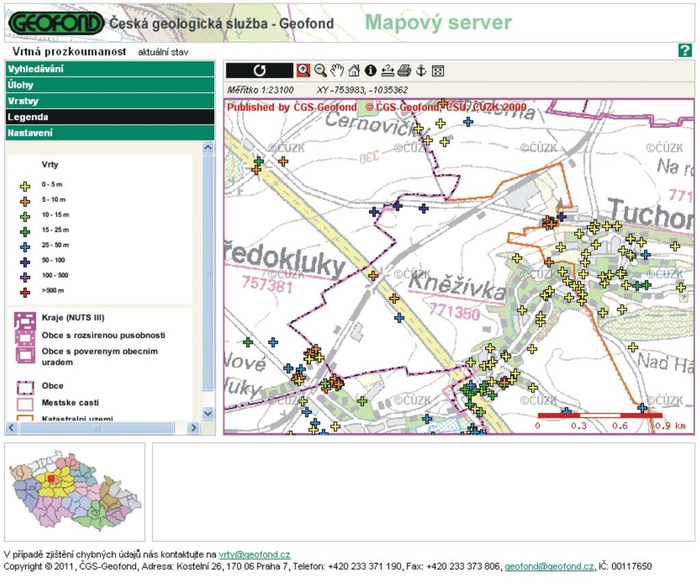Click the Obce legend boundary symbol
Screen dimensions: 700x588
(x=25, y=388)
